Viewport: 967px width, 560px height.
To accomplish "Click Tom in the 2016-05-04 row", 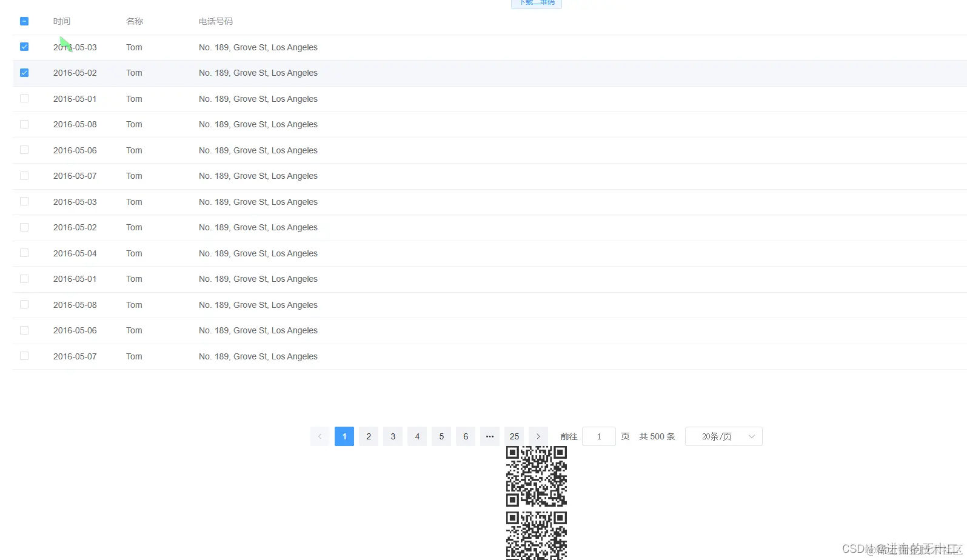I will coord(134,253).
